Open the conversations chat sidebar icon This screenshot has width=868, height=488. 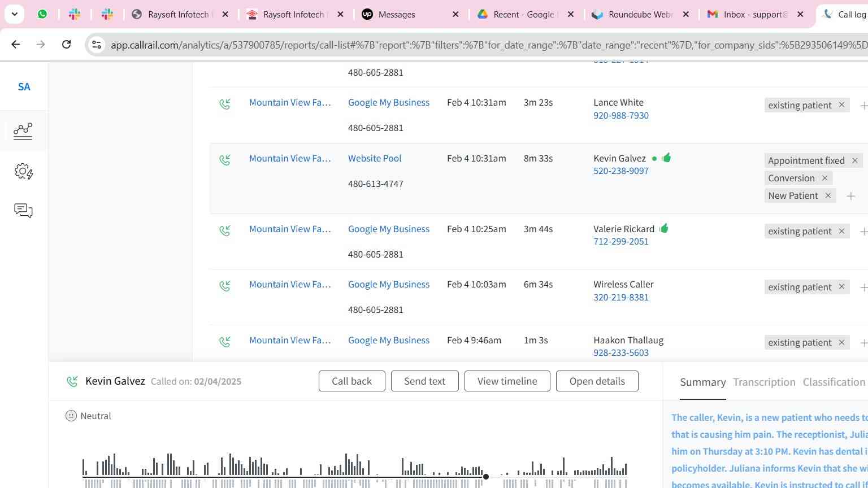click(23, 211)
